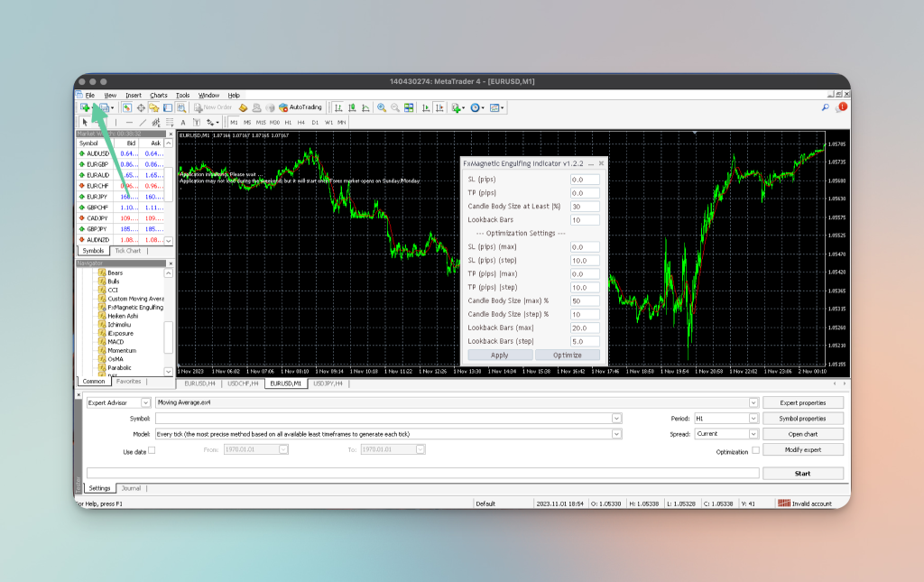This screenshot has height=582, width=924.
Task: Select the H4 timeframe button
Action: (x=301, y=123)
